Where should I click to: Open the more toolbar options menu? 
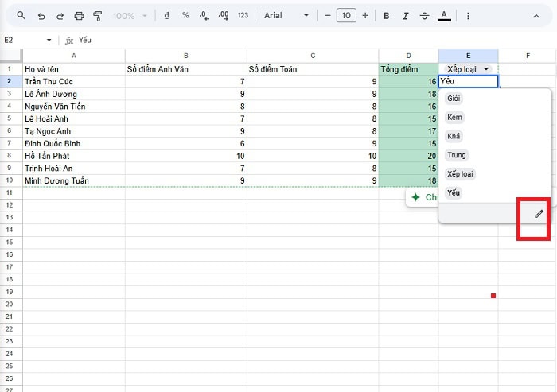pyautogui.click(x=468, y=15)
